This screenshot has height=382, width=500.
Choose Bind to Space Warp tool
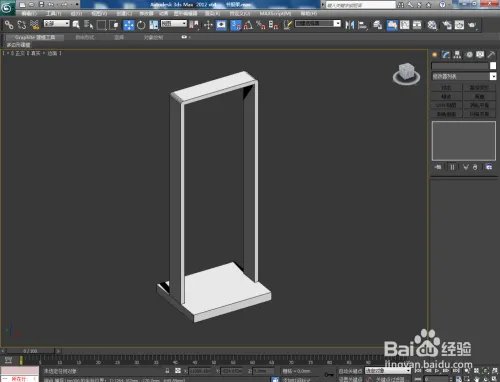(34, 25)
